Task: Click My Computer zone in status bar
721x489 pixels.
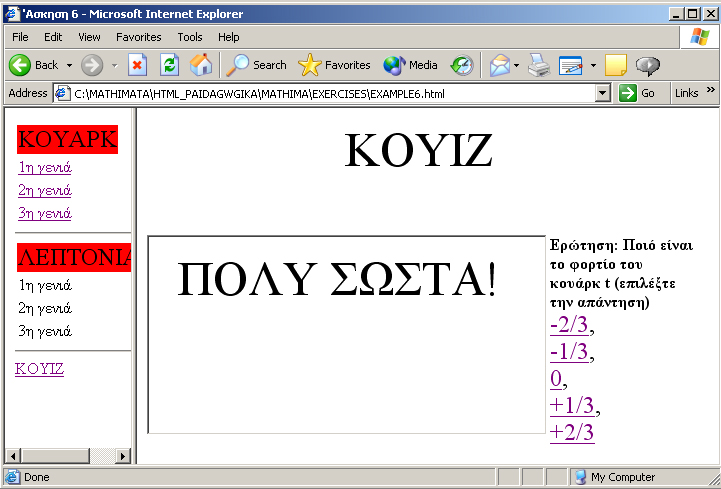Action: (x=615, y=477)
